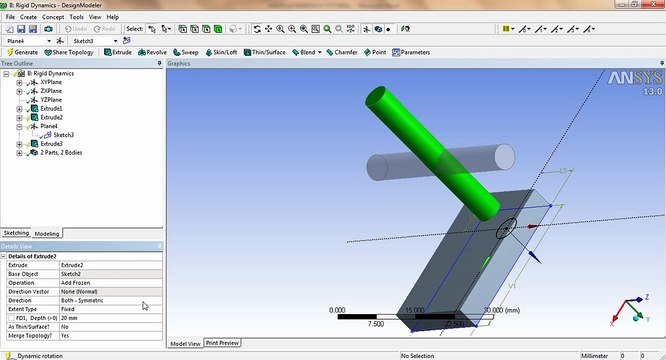
Task: Click the Sweep feature button
Action: click(x=186, y=52)
